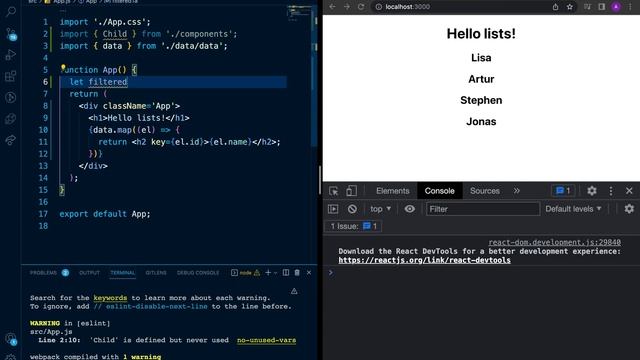Open the Chrome profile avatar
Image resolution: width=640 pixels, height=360 pixels.
click(x=616, y=7)
